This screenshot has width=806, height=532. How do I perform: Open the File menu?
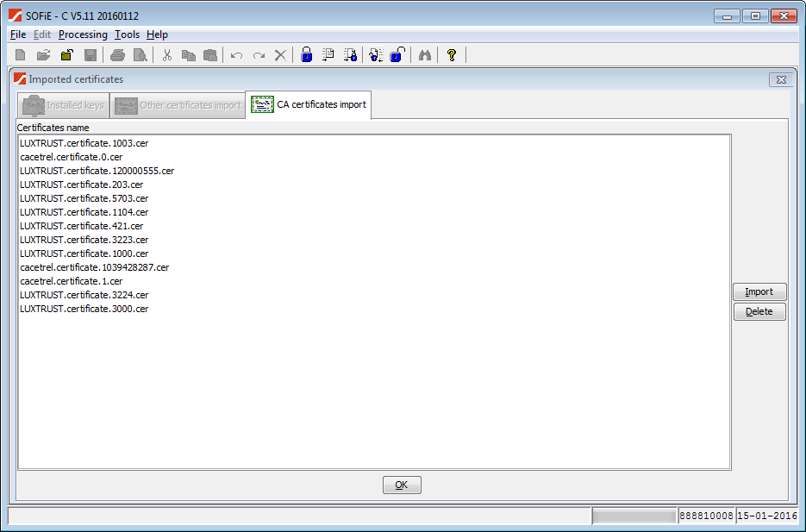tap(18, 34)
